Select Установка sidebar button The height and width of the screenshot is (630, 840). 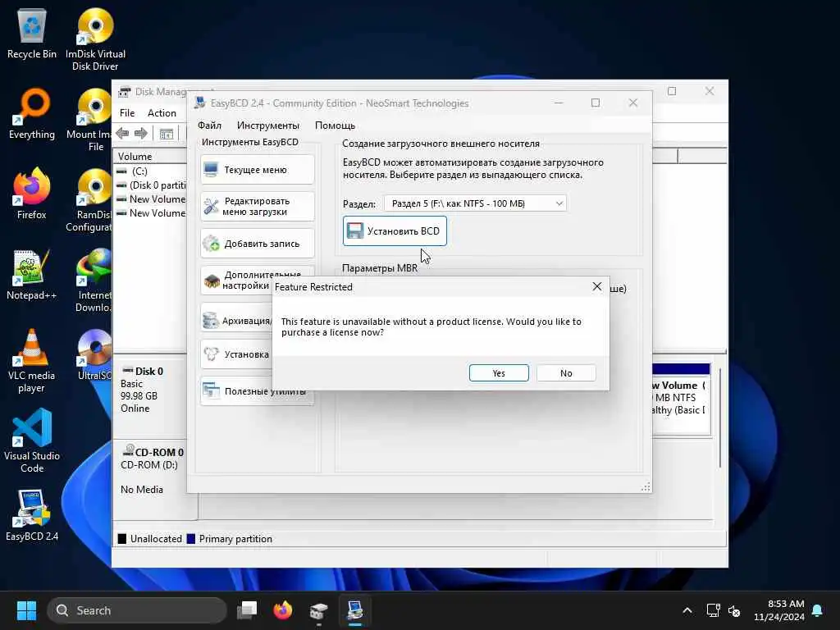[236, 354]
